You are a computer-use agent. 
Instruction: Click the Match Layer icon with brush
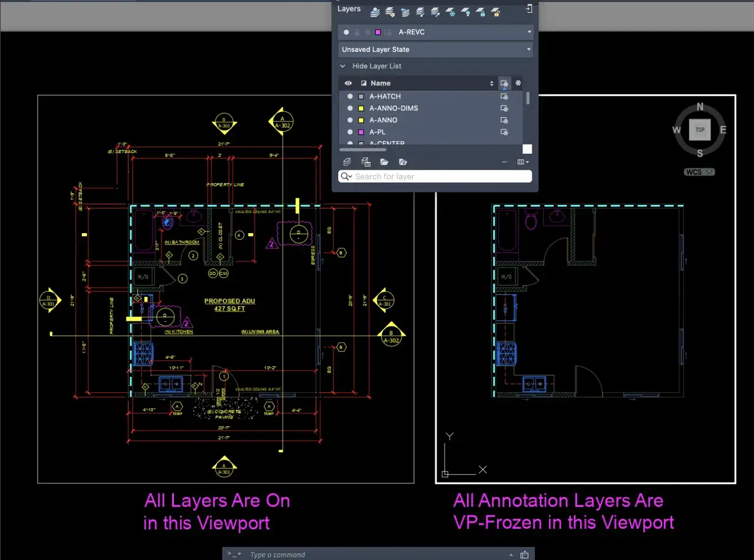point(390,11)
